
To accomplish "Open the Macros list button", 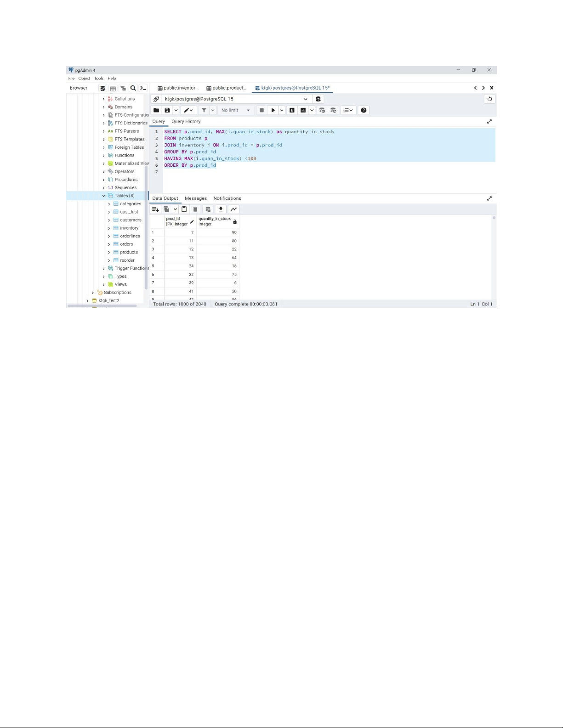I will [x=348, y=110].
